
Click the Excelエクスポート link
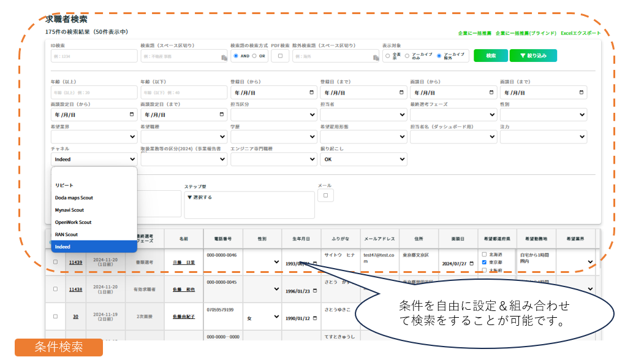click(581, 33)
